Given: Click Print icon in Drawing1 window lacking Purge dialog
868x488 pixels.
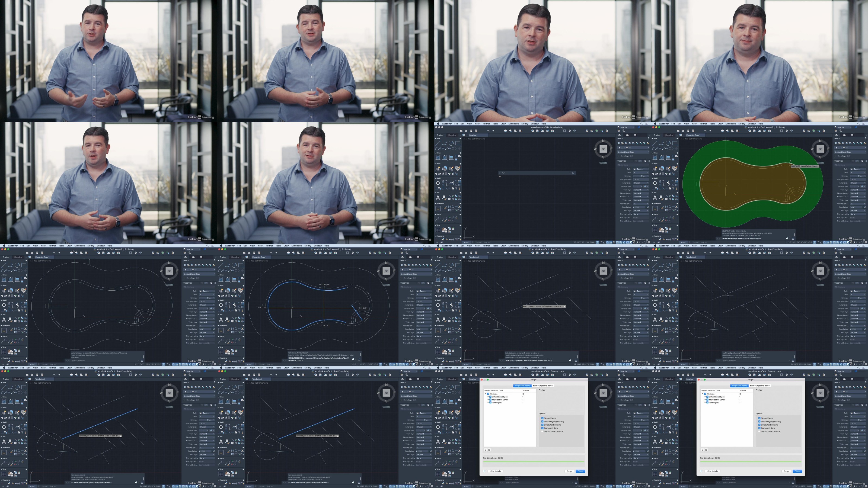Looking at the screenshot, I should (x=505, y=131).
